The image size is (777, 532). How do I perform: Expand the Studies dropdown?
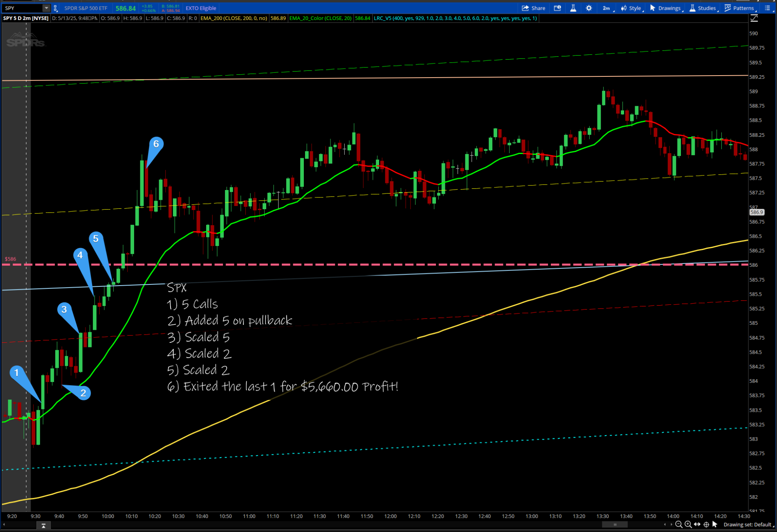coord(703,8)
